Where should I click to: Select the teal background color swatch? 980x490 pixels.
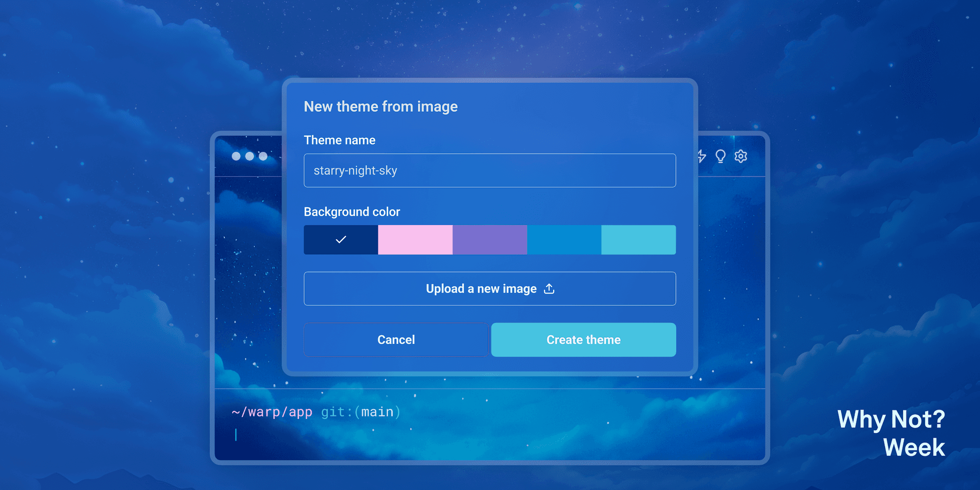click(638, 240)
